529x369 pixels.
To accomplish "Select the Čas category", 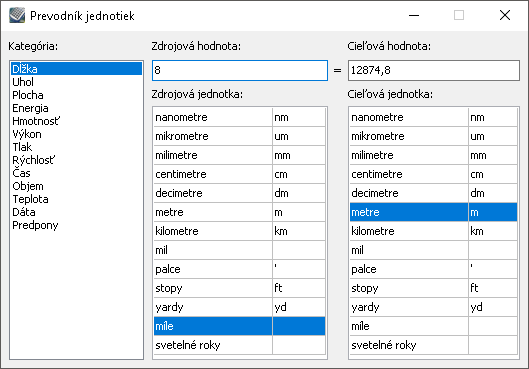I will 76,173.
